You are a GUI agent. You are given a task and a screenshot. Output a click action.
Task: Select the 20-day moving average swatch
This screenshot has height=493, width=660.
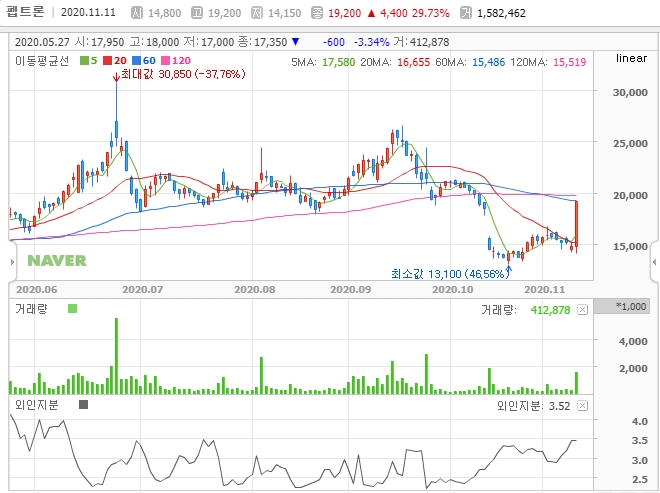pos(108,61)
